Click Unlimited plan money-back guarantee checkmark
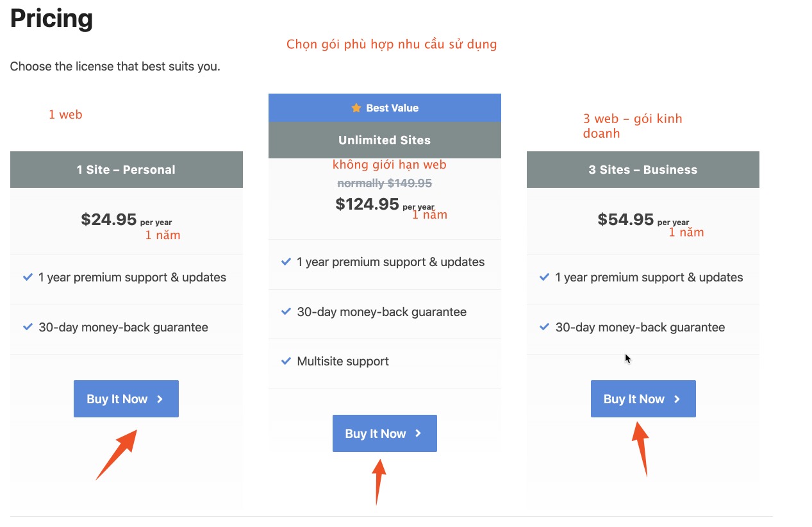The width and height of the screenshot is (812, 527). click(286, 312)
